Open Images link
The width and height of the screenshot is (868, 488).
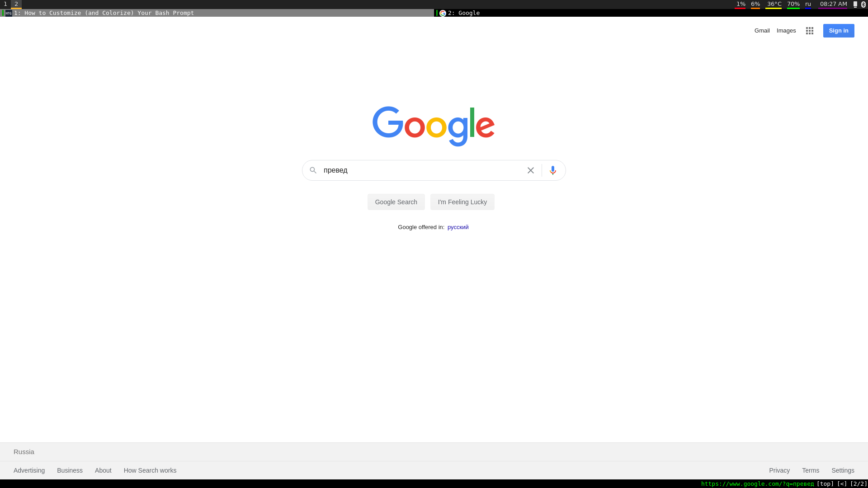point(786,31)
